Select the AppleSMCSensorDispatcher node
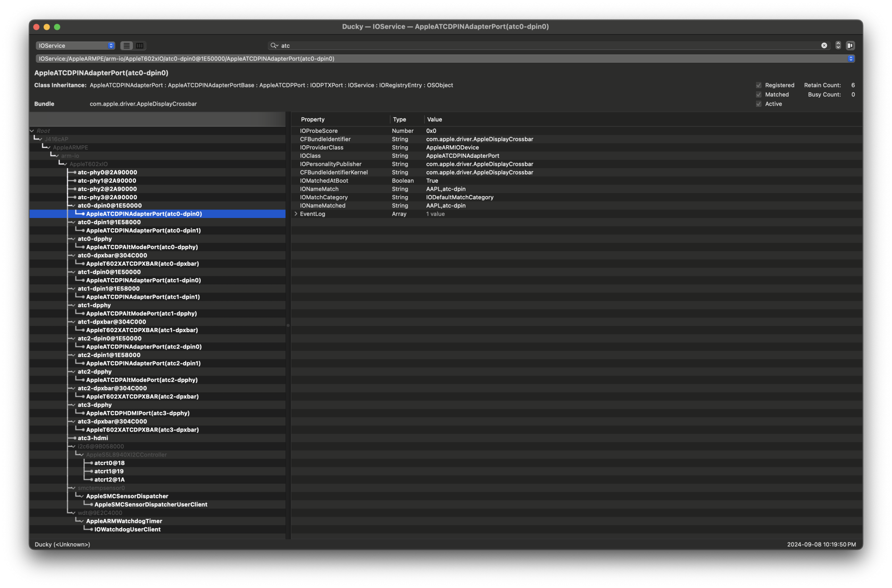 pos(128,496)
